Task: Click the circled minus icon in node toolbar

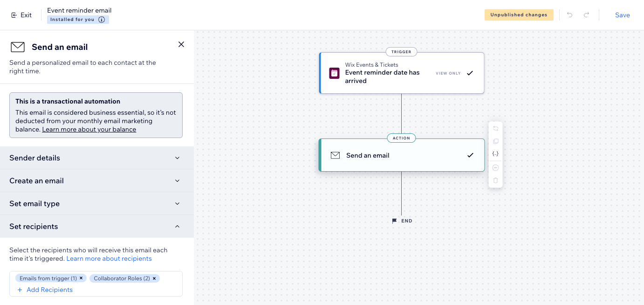Action: click(x=495, y=168)
